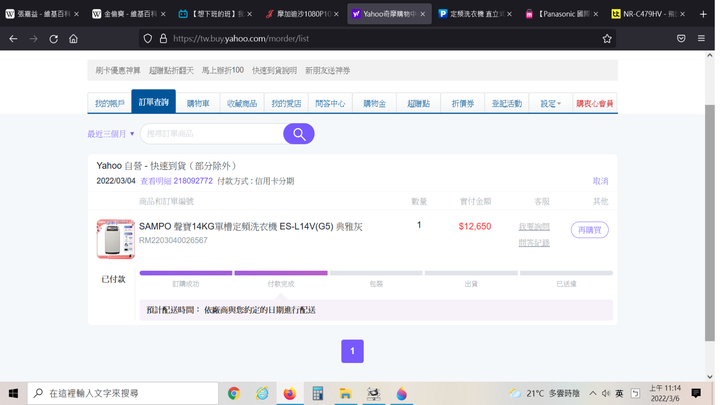
Task: Click the SAMPO washing machine thumbnail
Action: point(116,239)
